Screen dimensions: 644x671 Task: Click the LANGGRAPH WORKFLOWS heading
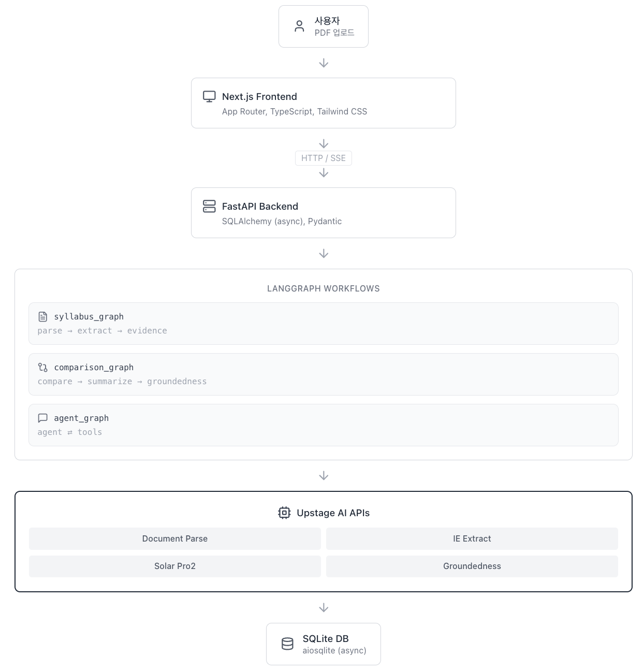(x=324, y=288)
